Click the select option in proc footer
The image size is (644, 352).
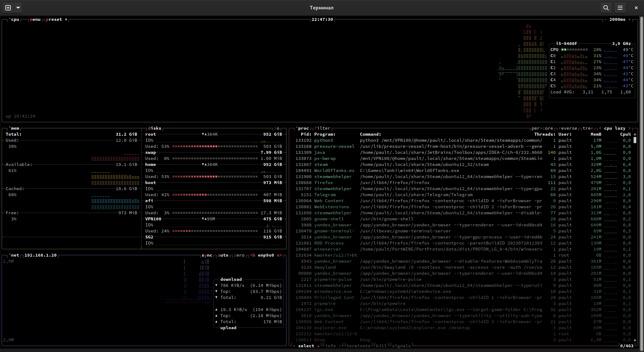tap(306, 346)
